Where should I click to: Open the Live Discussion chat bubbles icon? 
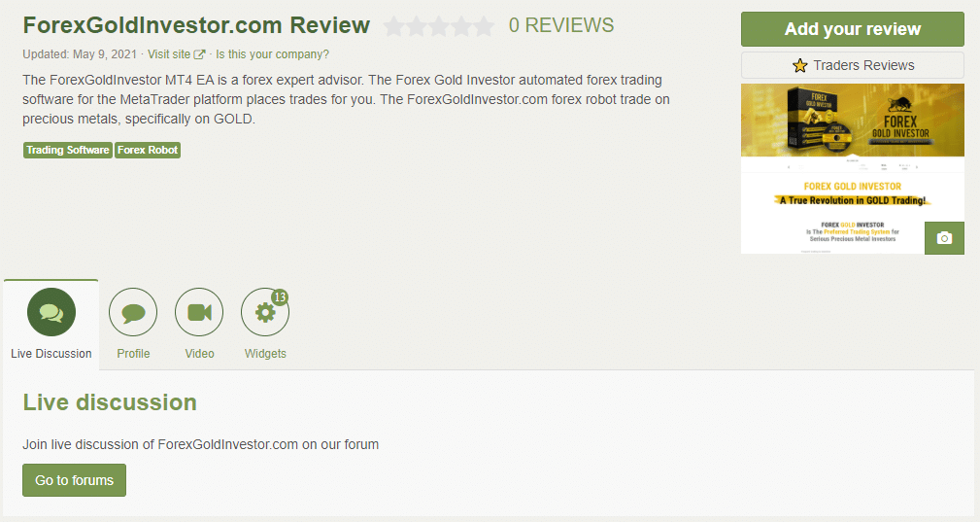[51, 312]
